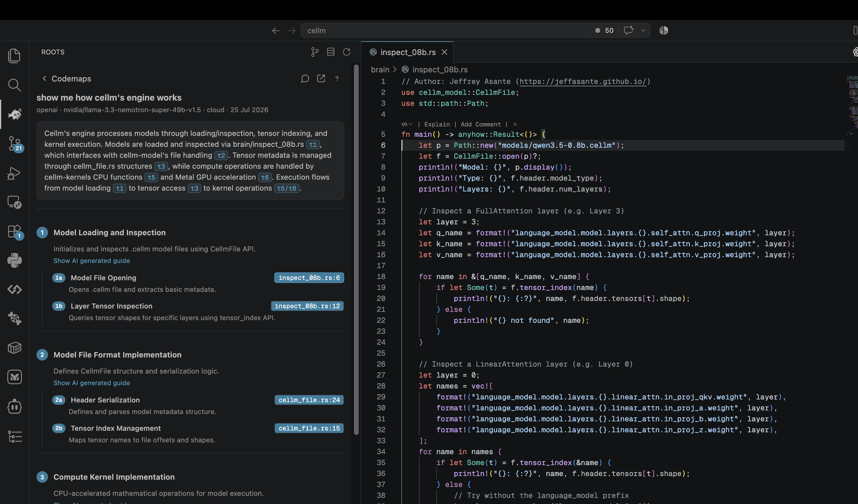Click the help question mark icon
858x504 pixels.
pos(337,79)
